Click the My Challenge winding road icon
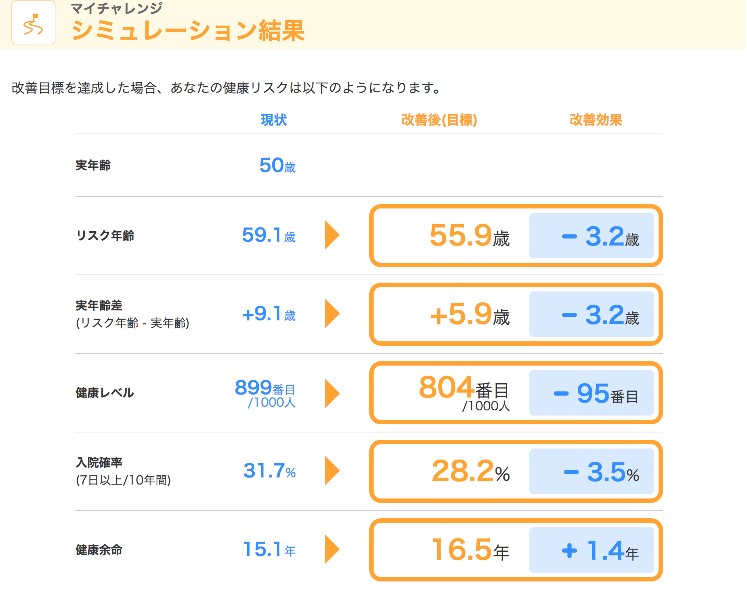This screenshot has width=747, height=601. [33, 23]
